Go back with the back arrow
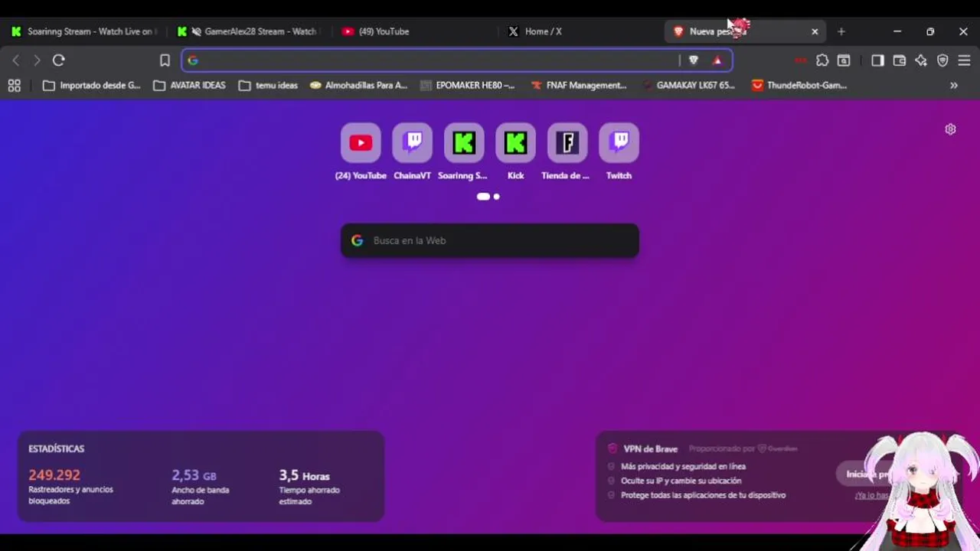Screen dimensions: 980x551 (15, 60)
